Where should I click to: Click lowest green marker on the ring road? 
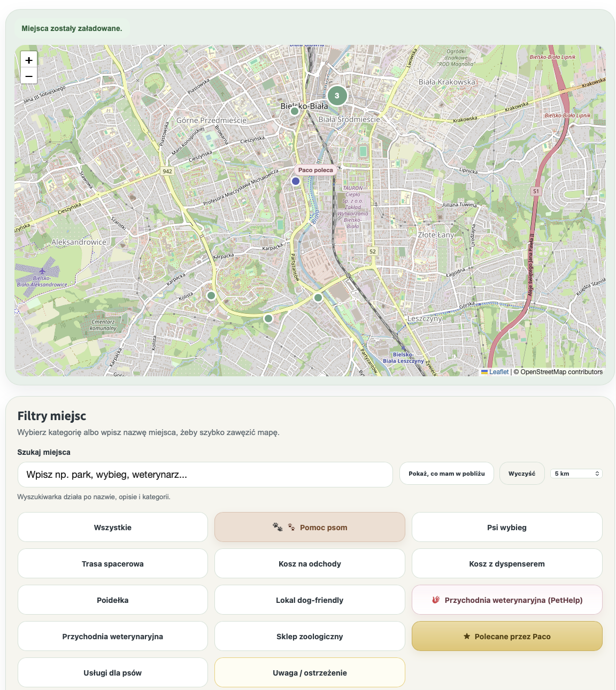268,319
